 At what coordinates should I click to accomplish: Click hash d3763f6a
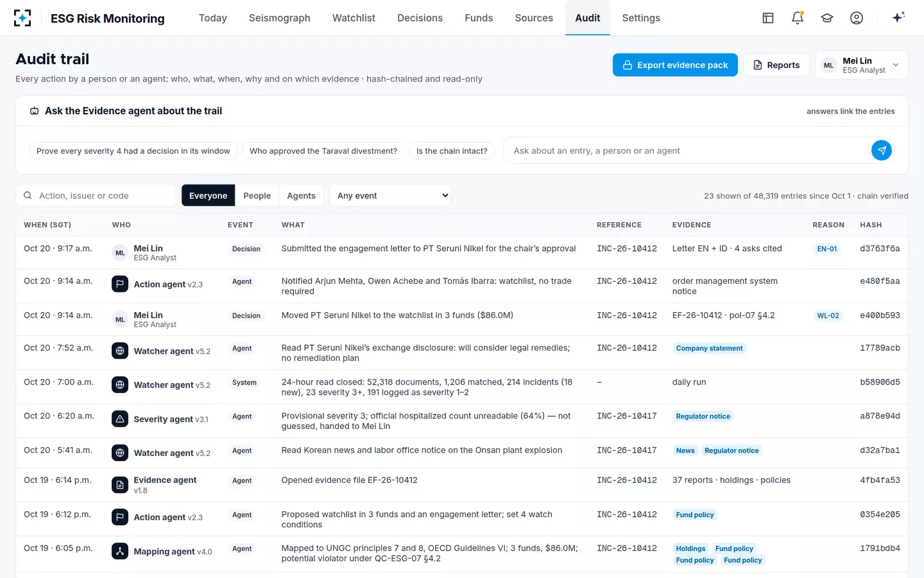click(x=880, y=249)
